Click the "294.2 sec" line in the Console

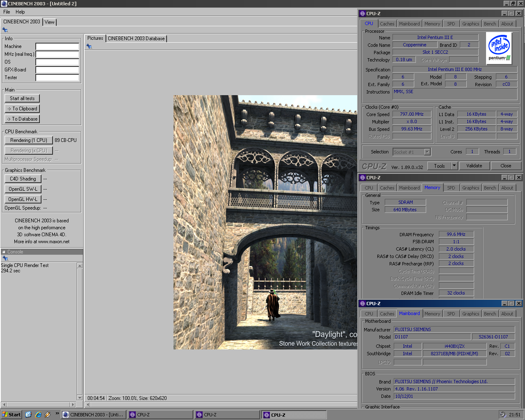pos(11,271)
